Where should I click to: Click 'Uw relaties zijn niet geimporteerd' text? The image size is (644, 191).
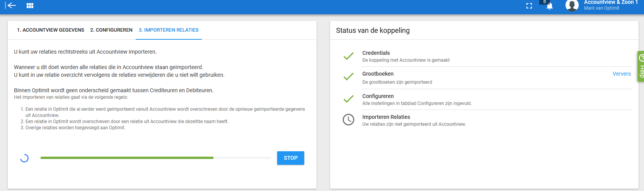(x=414, y=124)
